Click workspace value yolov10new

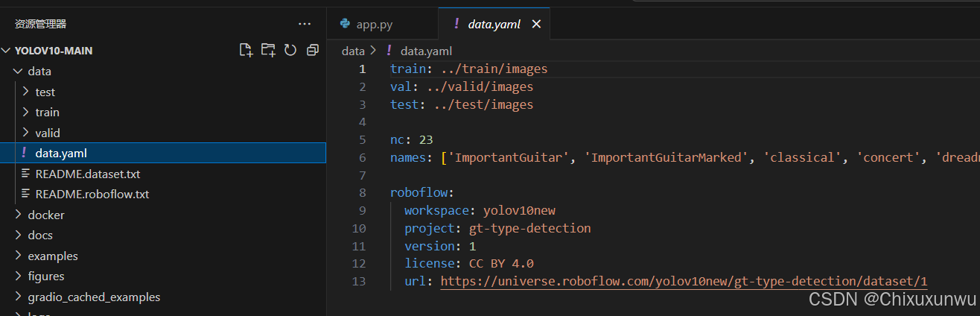tap(518, 210)
